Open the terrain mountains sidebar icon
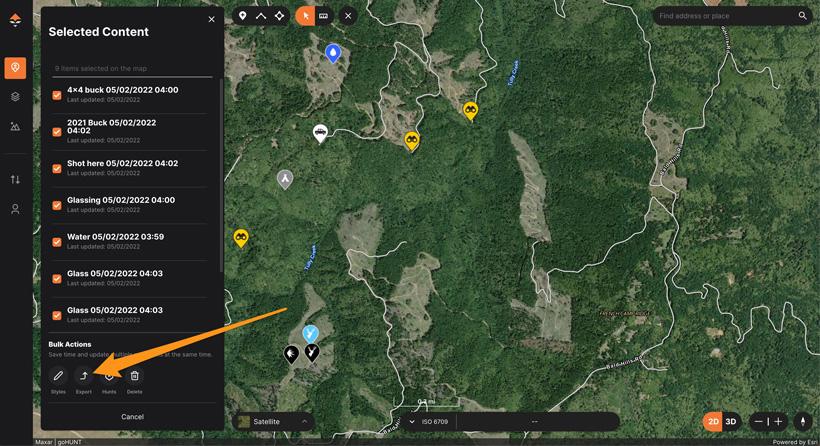Image resolution: width=820 pixels, height=446 pixels. [x=15, y=127]
